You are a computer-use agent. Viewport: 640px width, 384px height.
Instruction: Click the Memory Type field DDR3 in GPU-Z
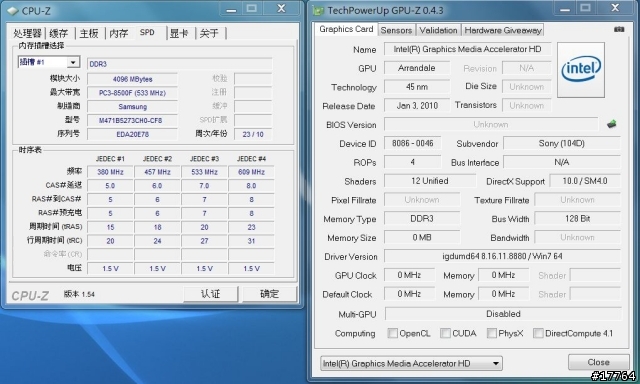[x=422, y=219]
